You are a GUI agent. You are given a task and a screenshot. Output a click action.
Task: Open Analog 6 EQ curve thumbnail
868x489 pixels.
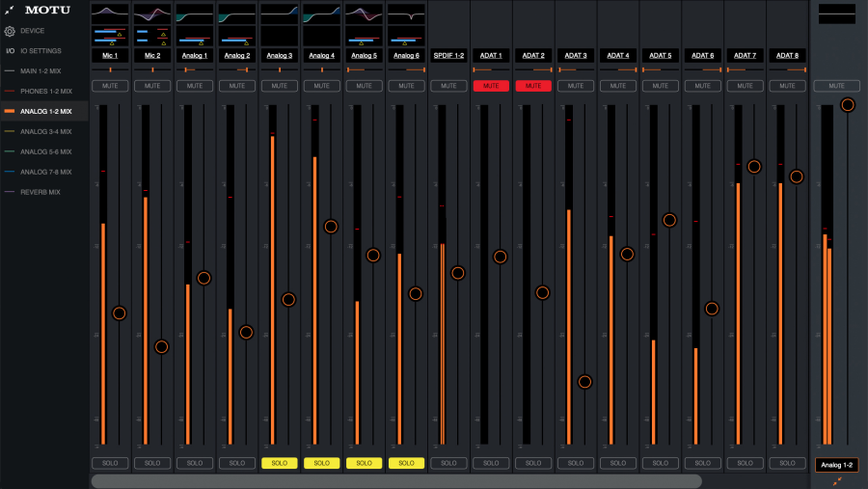pyautogui.click(x=406, y=14)
